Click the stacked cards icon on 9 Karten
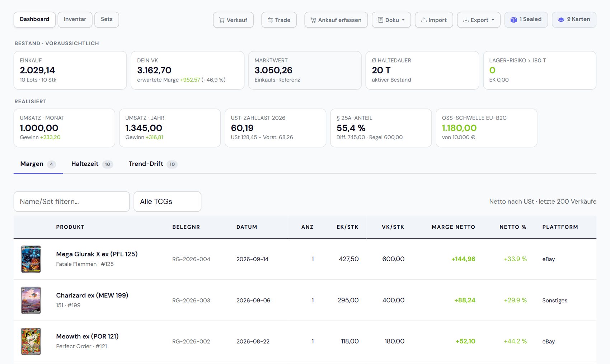This screenshot has width=610, height=364. (561, 20)
